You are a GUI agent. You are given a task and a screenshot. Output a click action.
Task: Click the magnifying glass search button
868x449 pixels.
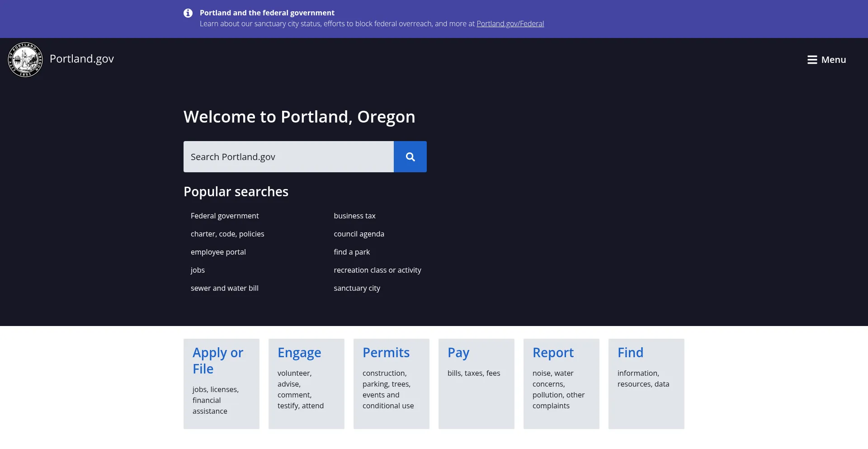click(410, 157)
